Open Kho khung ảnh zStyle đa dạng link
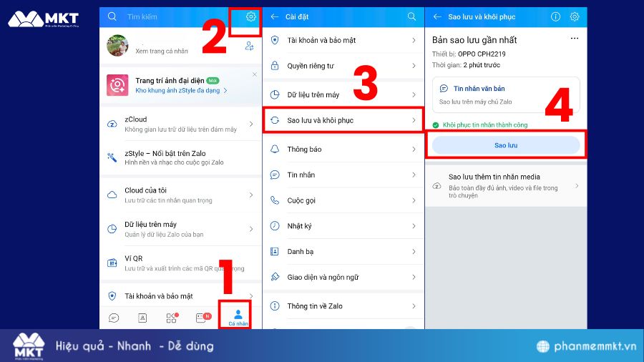The height and width of the screenshot is (362, 644). pyautogui.click(x=181, y=90)
